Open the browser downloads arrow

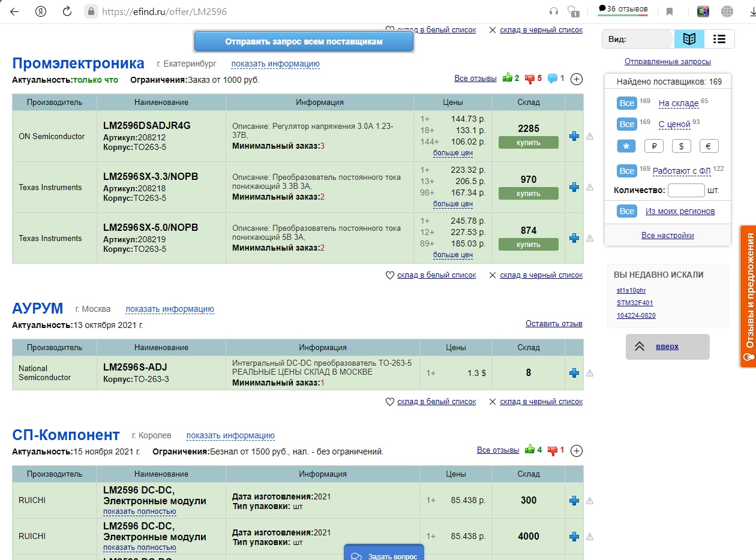[752, 11]
